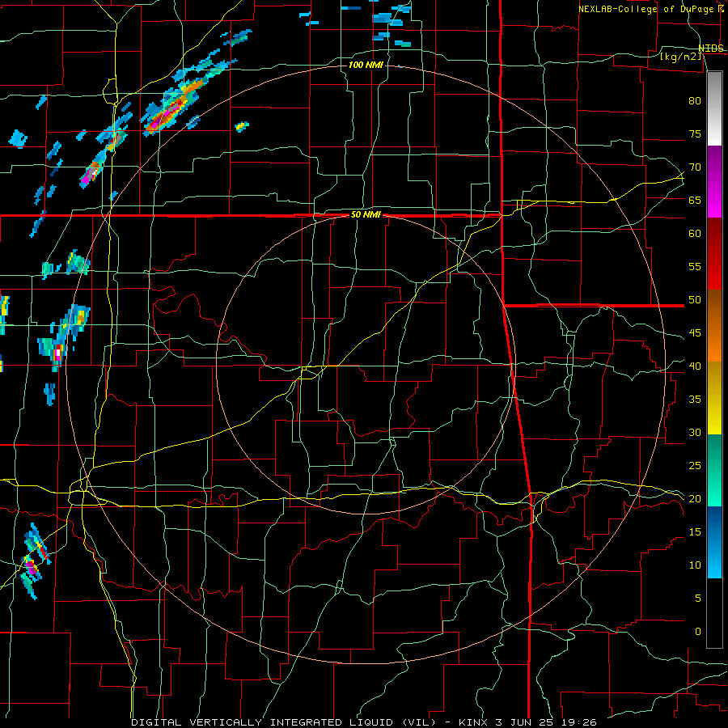This screenshot has height=728, width=728.
Task: Click the 10 value on the VIL scale
Action: (695, 565)
